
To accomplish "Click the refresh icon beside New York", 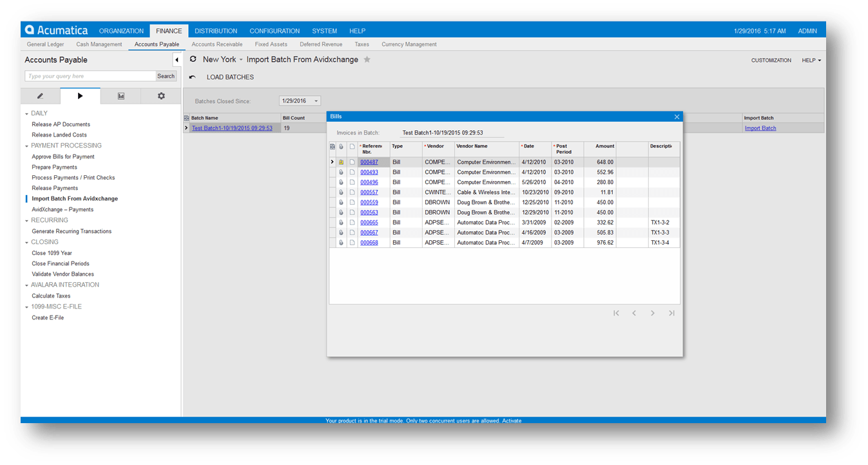I will [193, 59].
